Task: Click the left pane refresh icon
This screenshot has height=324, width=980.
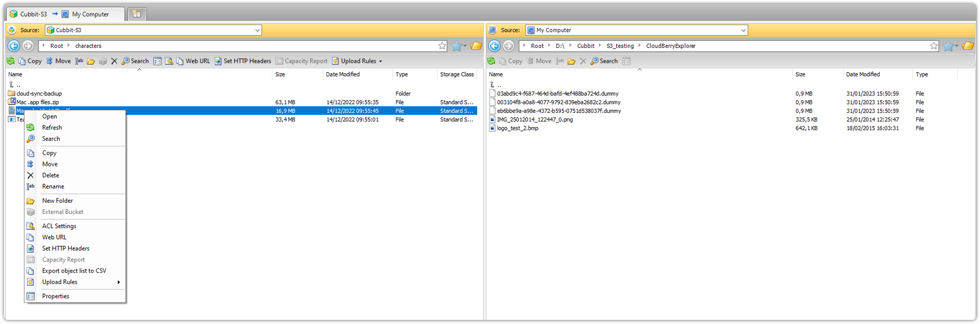Action: pos(11,61)
